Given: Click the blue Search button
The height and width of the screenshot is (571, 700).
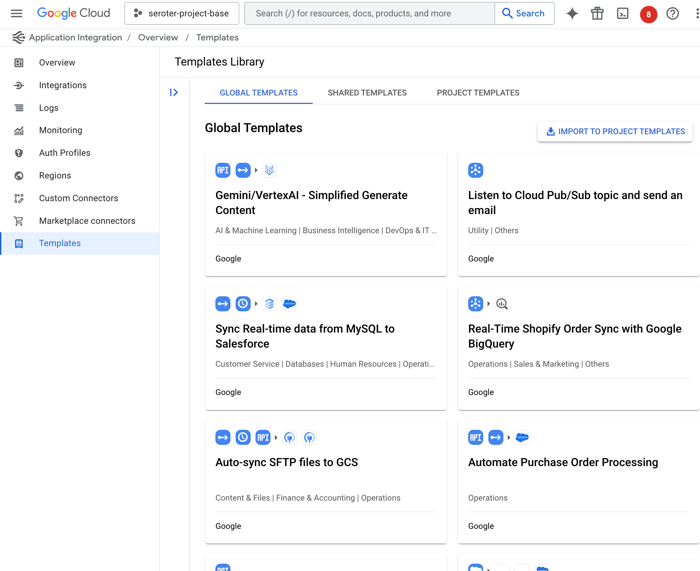Looking at the screenshot, I should click(524, 14).
